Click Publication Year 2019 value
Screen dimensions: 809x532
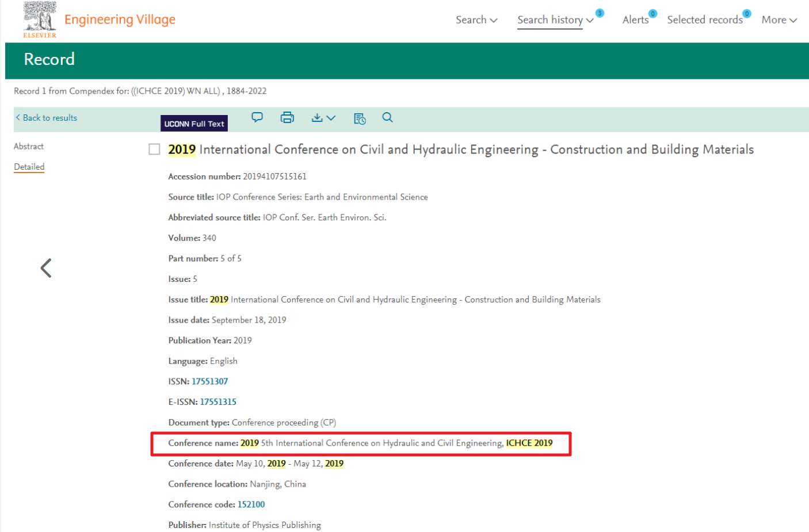coord(243,340)
